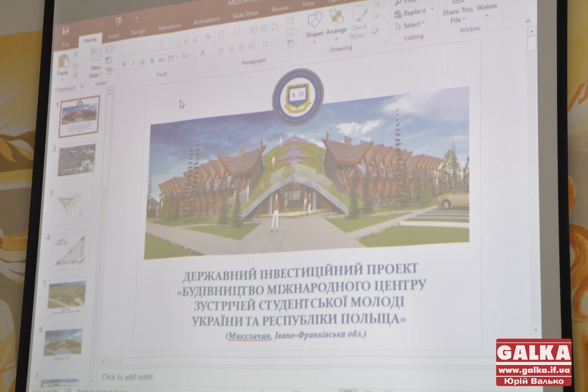Open the Transitions tab
Viewport: 588px width, 392px height.
pyautogui.click(x=170, y=27)
